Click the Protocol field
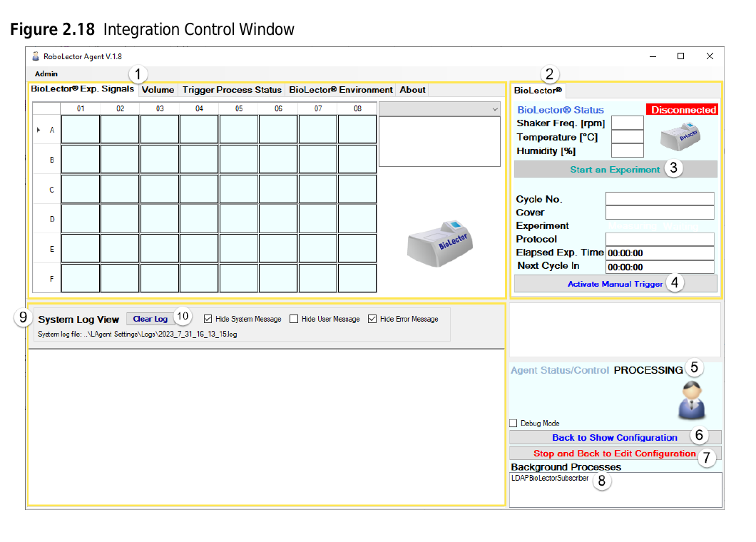756x542 pixels. [x=660, y=239]
